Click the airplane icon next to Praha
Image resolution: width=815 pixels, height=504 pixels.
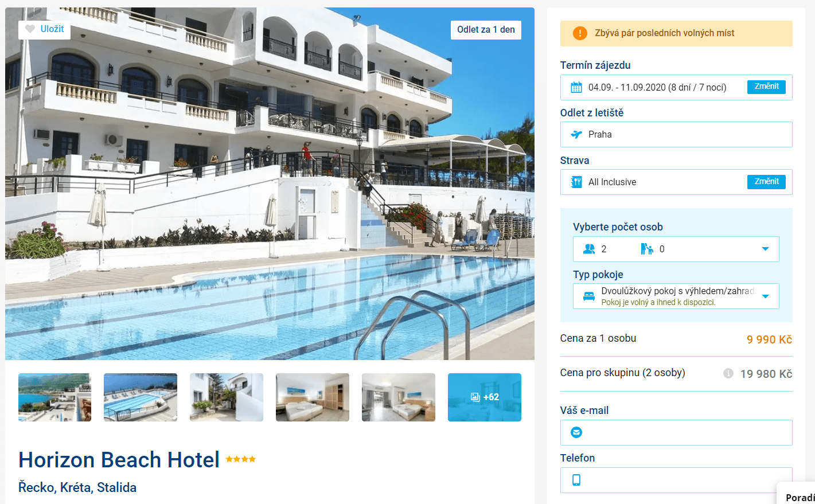[x=576, y=135]
